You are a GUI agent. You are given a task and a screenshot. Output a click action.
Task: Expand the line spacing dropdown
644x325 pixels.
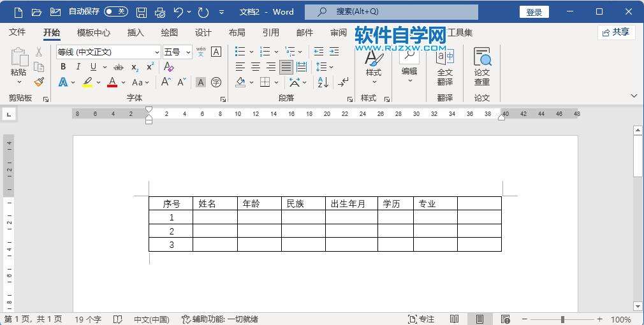[x=331, y=67]
